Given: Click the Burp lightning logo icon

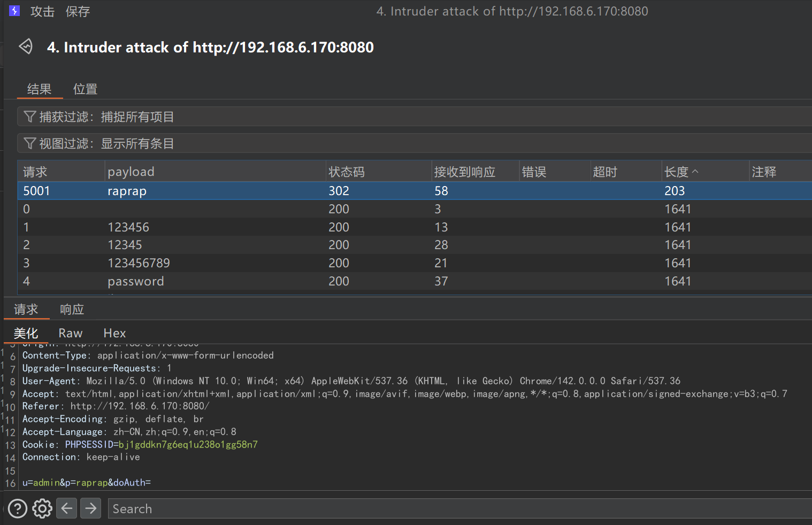Looking at the screenshot, I should point(14,11).
